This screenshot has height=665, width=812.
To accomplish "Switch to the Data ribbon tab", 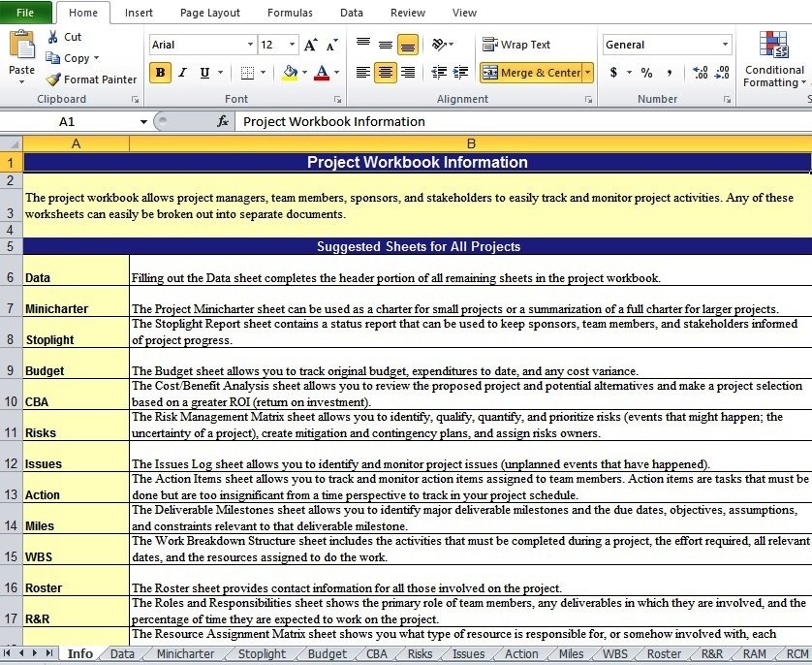I will tap(352, 13).
